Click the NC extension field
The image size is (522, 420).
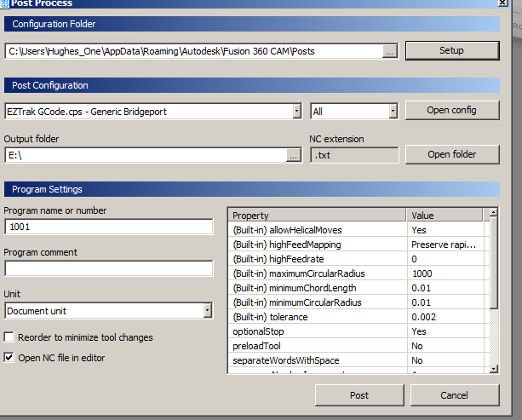click(x=354, y=155)
